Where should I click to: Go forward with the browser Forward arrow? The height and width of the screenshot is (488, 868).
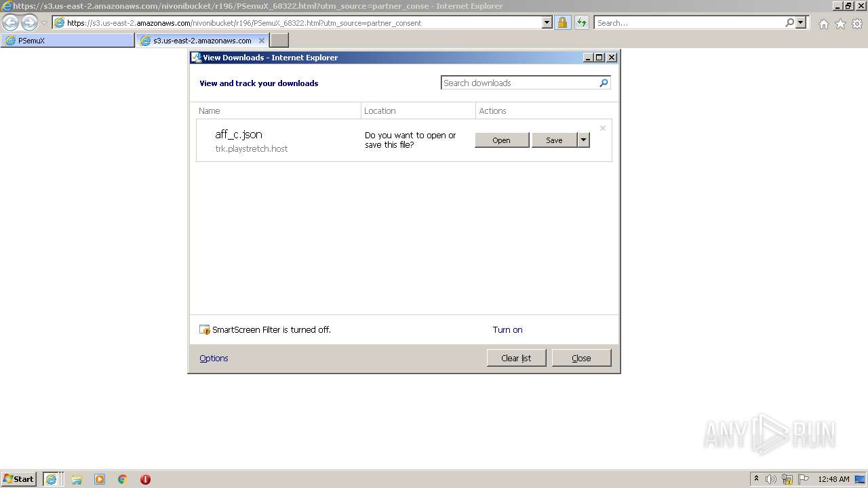click(29, 22)
